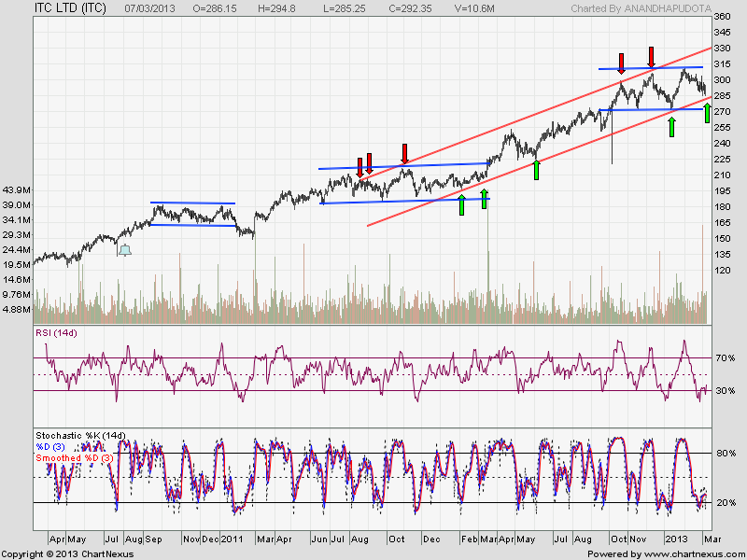
Task: Click the 180 price axis label
Action: [x=722, y=206]
